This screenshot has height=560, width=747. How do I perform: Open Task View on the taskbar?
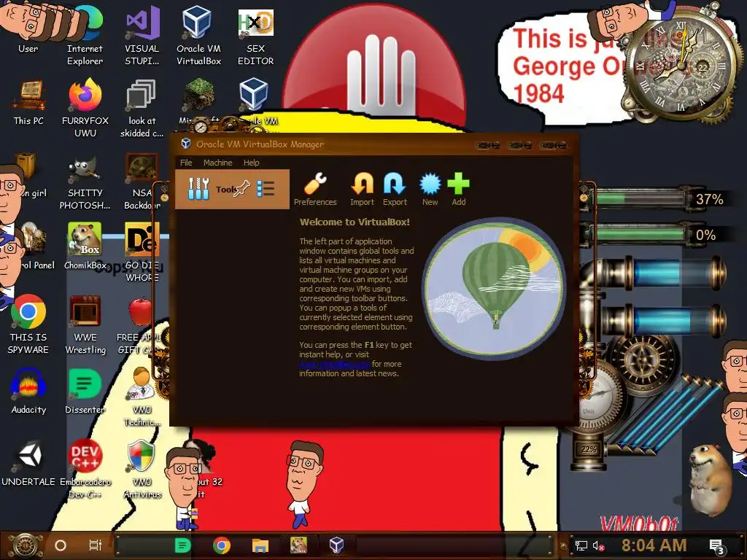(96, 545)
